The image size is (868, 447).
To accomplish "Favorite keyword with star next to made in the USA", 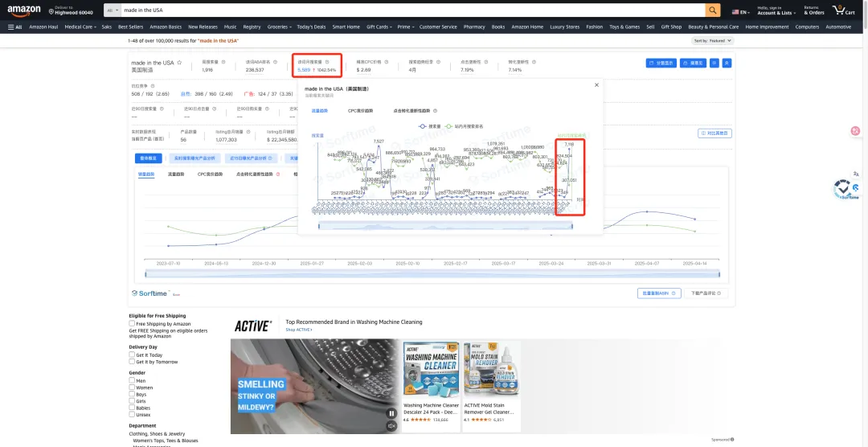I will [x=179, y=63].
